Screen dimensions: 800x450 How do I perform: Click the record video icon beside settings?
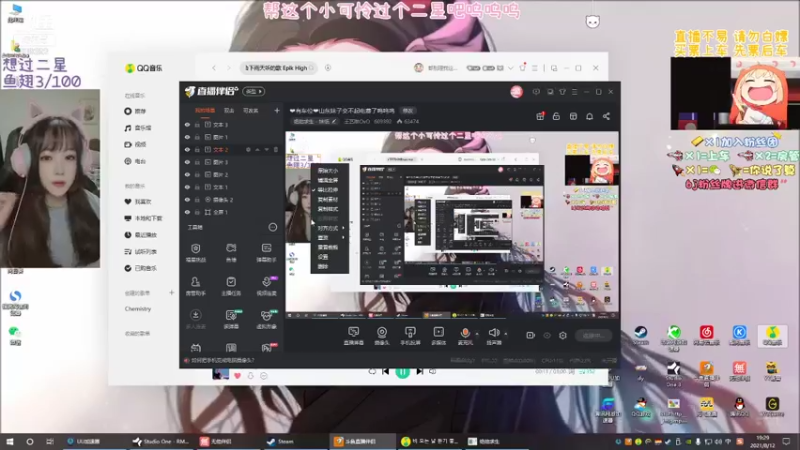pos(531,335)
